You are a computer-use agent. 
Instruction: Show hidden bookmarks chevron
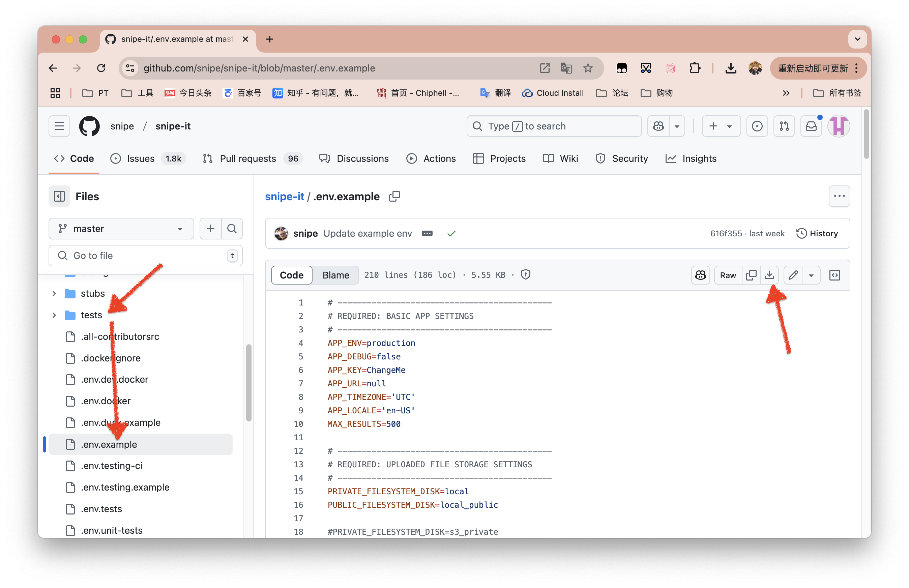tap(786, 93)
